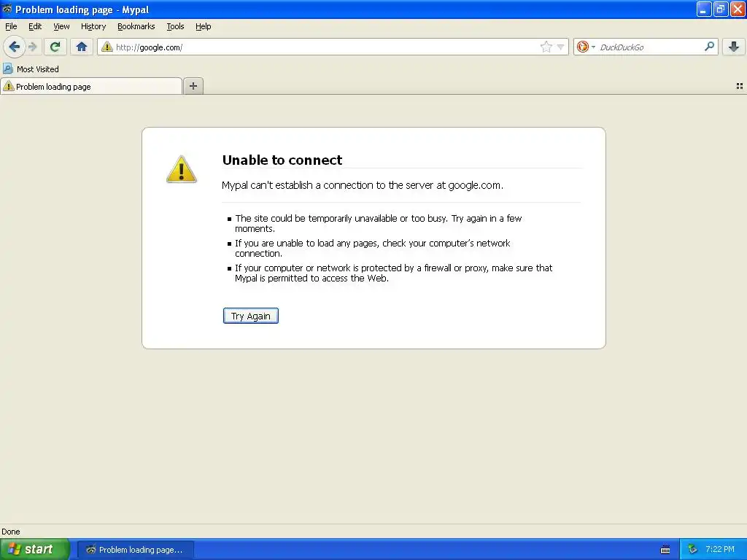Close the Mypal window
The image size is (747, 560).
coord(738,9)
